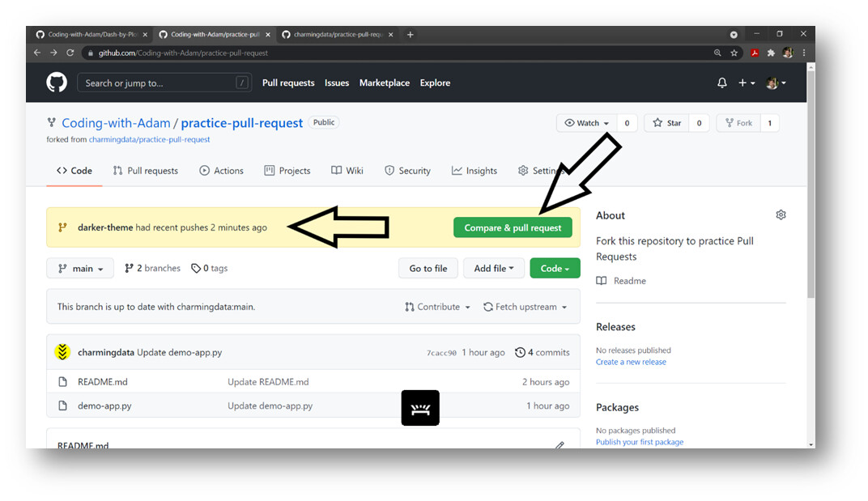Viewport: 868px width, 501px height.
Task: Expand the Watch dropdown
Action: click(x=586, y=123)
